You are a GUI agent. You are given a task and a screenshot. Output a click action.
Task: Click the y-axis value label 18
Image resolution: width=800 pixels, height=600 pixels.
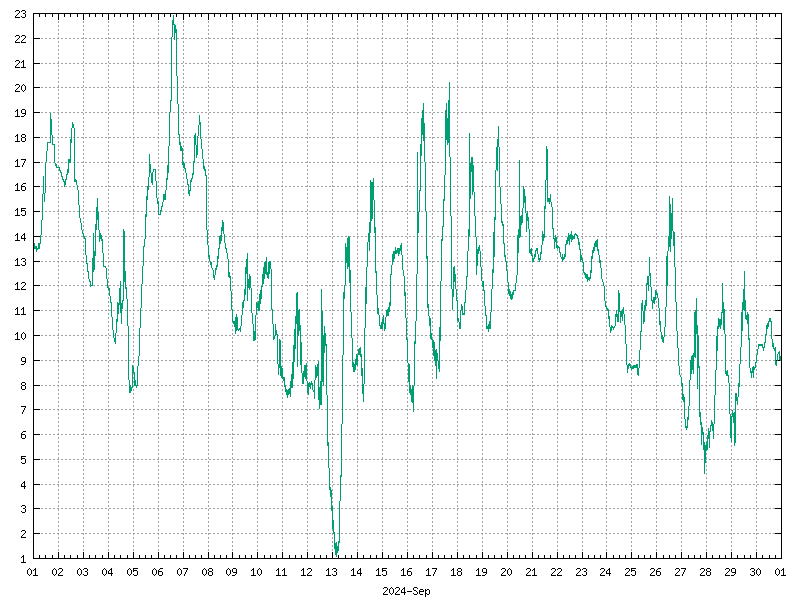tap(20, 138)
